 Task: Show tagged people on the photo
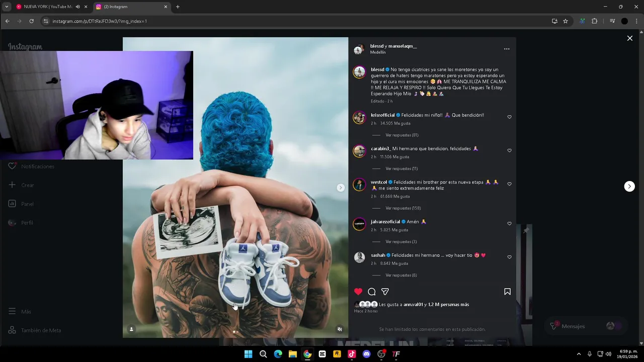tap(131, 329)
